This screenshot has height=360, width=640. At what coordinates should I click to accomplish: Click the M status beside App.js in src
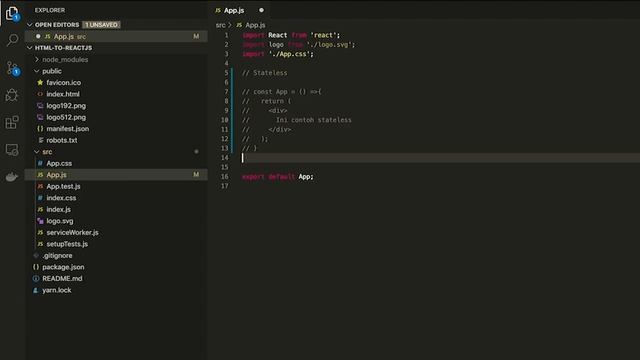(196, 175)
